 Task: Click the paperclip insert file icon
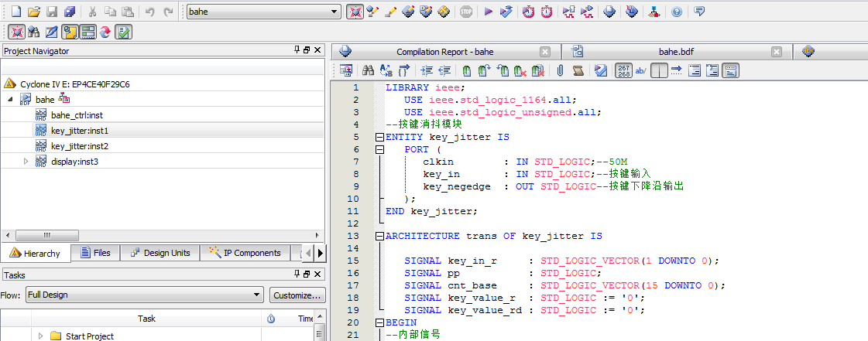pos(560,70)
